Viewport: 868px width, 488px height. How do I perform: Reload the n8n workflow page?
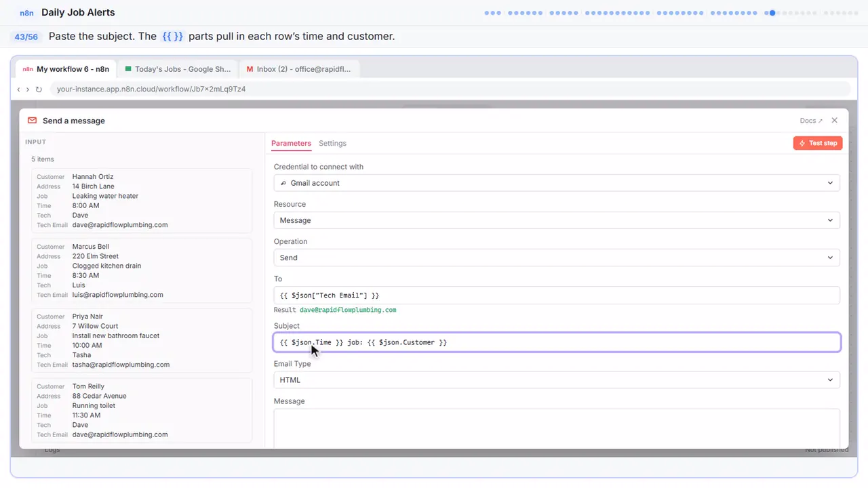pyautogui.click(x=39, y=89)
